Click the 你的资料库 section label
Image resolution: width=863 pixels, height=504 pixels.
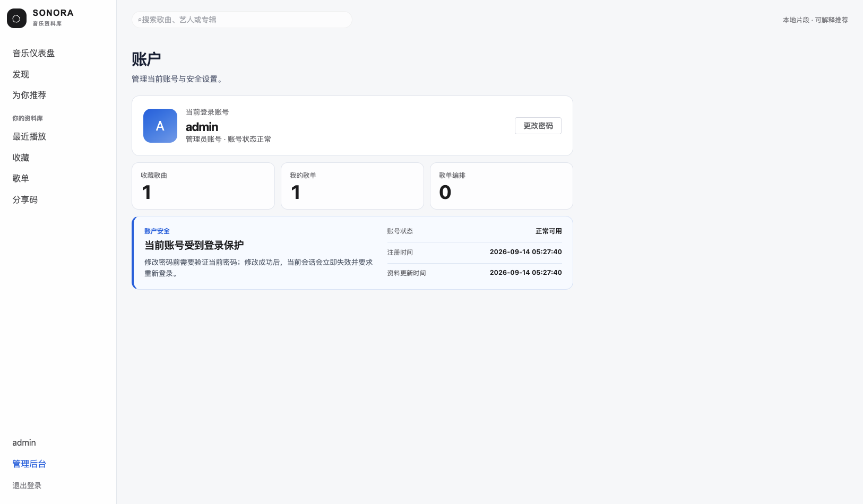pyautogui.click(x=28, y=118)
